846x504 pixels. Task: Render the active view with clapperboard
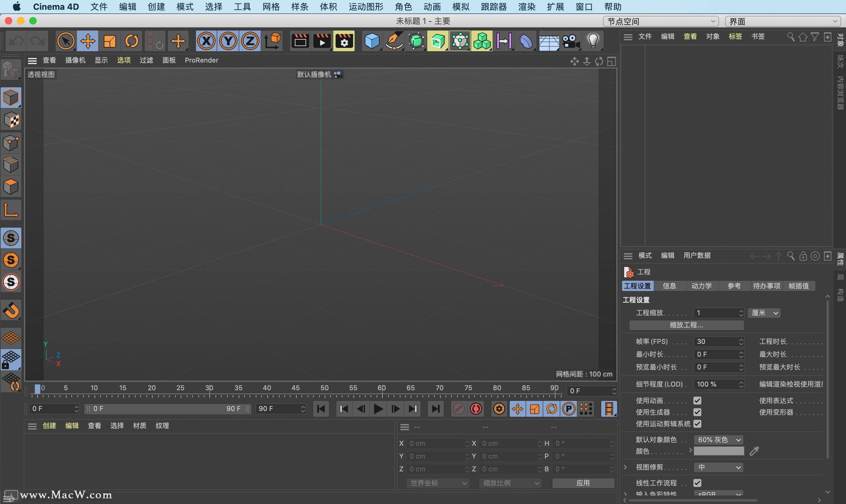pyautogui.click(x=300, y=41)
